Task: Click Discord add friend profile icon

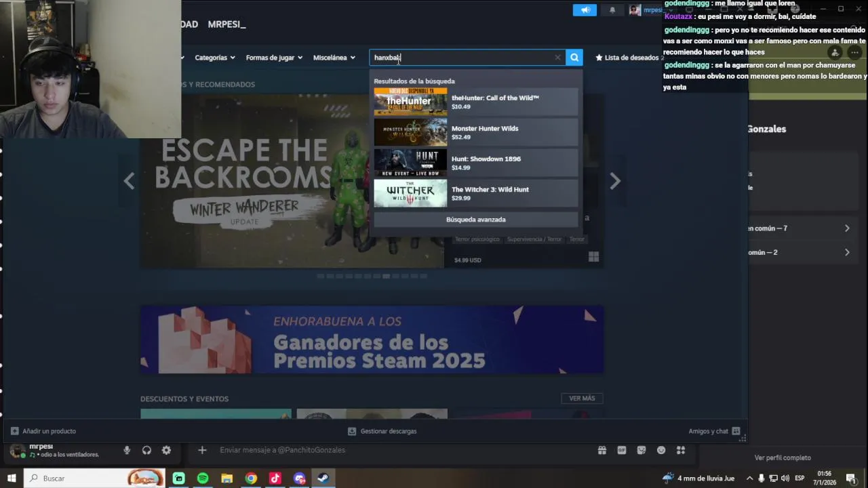Action: tap(835, 52)
